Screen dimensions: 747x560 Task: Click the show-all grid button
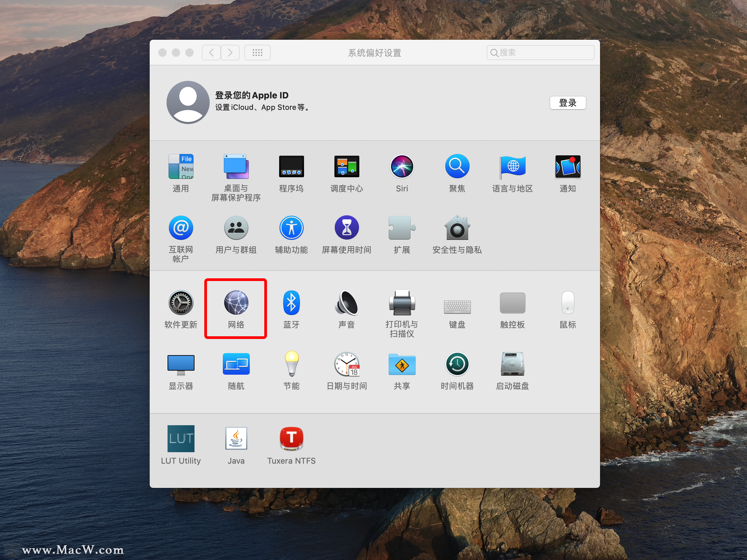(257, 53)
